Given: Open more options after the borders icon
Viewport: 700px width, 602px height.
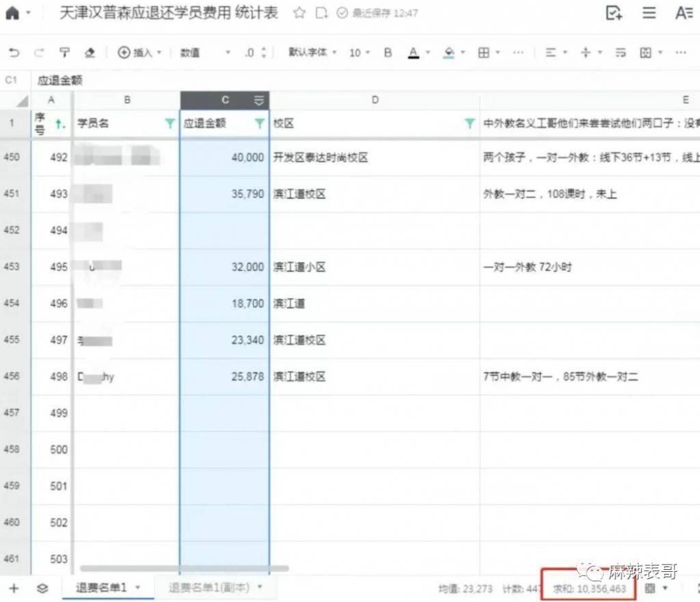Looking at the screenshot, I should click(x=518, y=53).
